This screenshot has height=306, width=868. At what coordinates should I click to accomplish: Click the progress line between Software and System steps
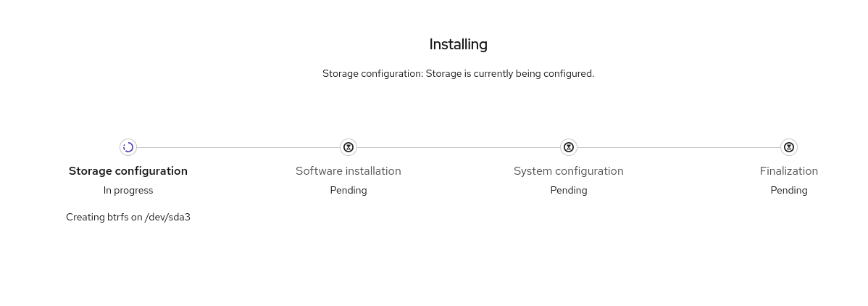(x=459, y=147)
